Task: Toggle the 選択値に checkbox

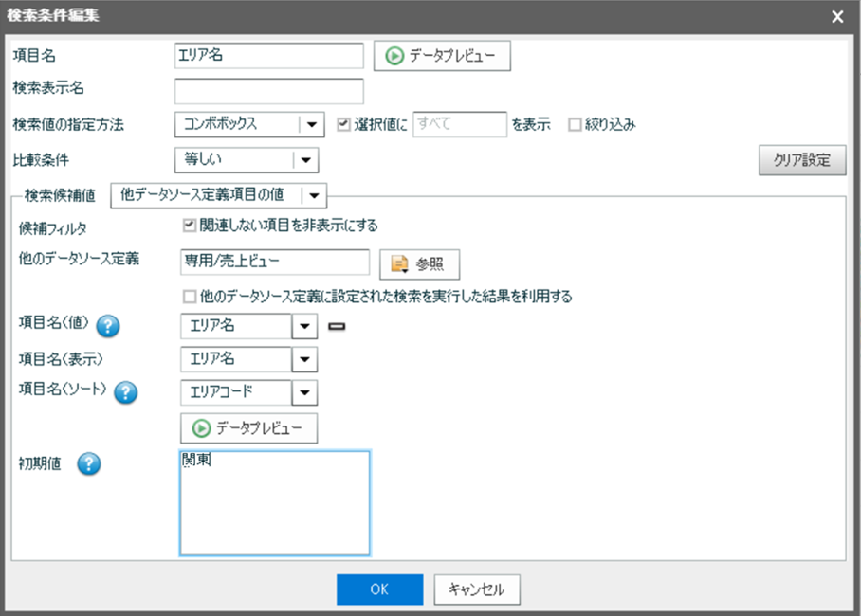Action: click(x=345, y=124)
